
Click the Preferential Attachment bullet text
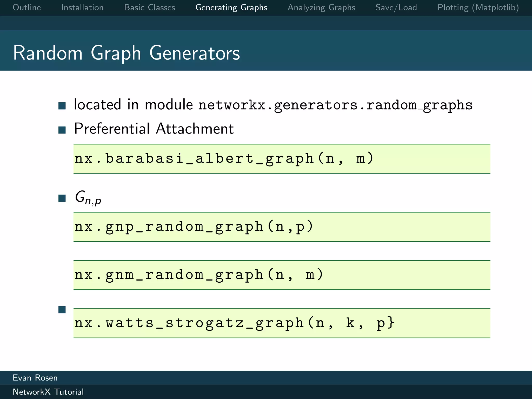point(154,129)
